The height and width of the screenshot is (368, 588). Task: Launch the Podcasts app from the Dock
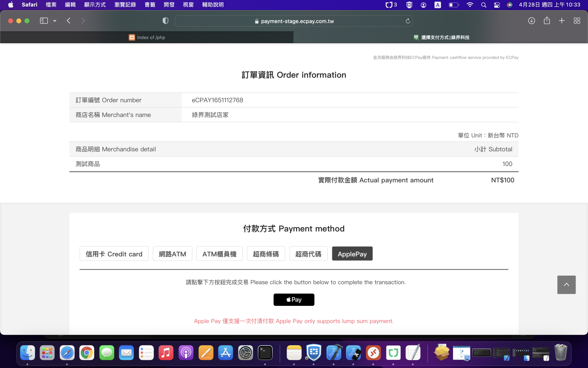point(186,353)
